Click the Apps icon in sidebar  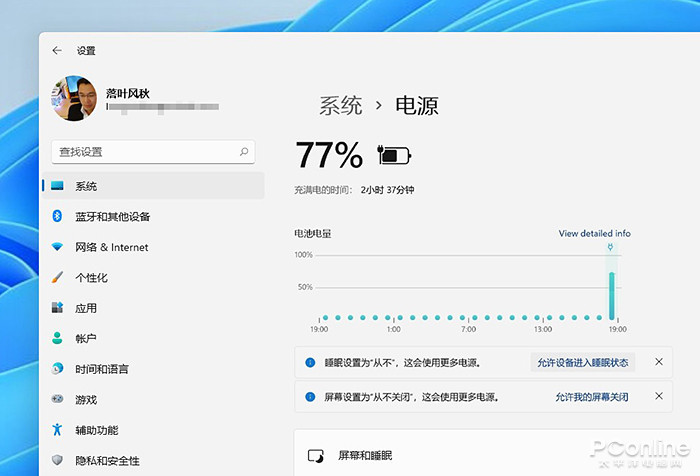tap(57, 308)
